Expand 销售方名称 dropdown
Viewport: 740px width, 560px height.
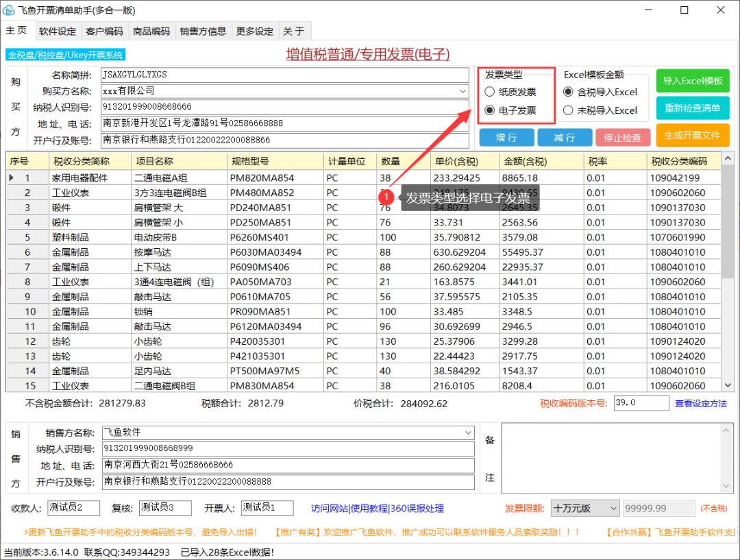pyautogui.click(x=468, y=433)
